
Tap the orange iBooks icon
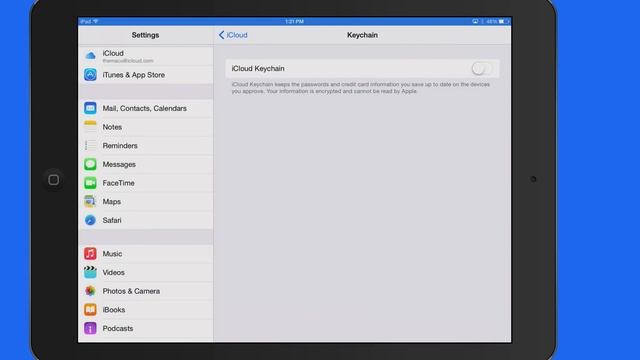tap(90, 309)
